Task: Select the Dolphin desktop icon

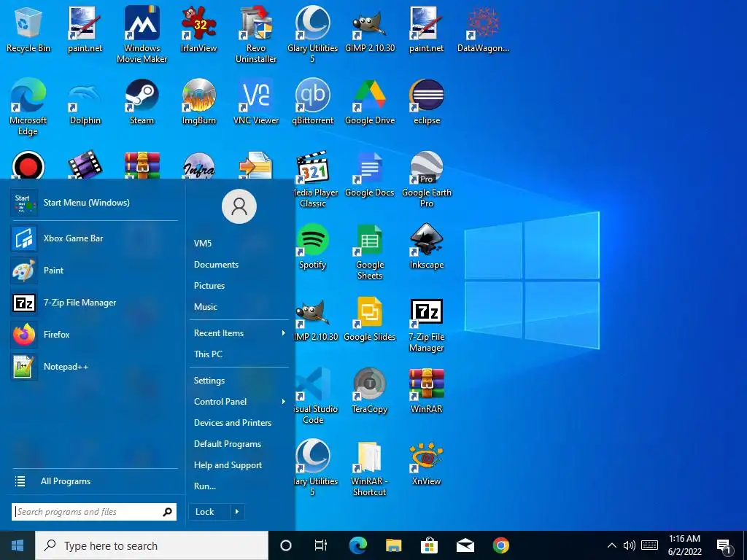Action: 85,102
